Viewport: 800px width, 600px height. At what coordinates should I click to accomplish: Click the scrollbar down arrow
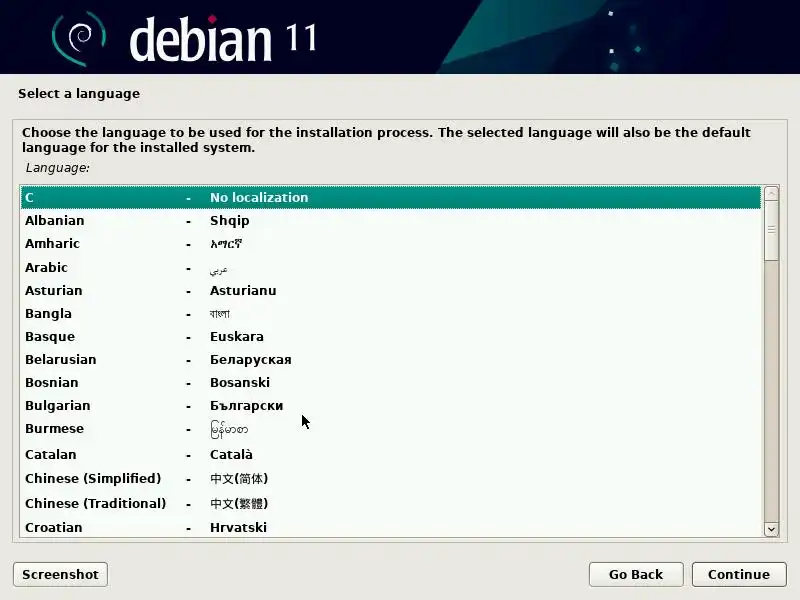click(771, 529)
